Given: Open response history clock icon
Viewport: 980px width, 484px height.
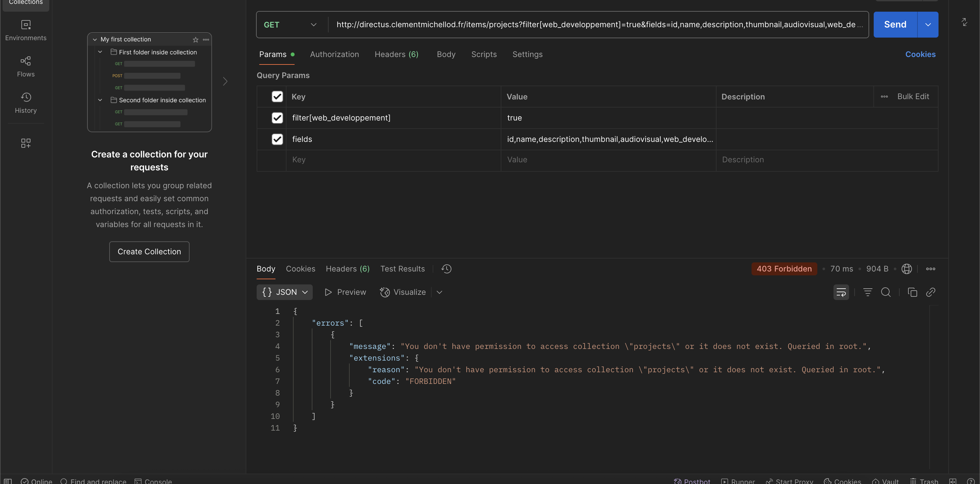Looking at the screenshot, I should (x=446, y=269).
